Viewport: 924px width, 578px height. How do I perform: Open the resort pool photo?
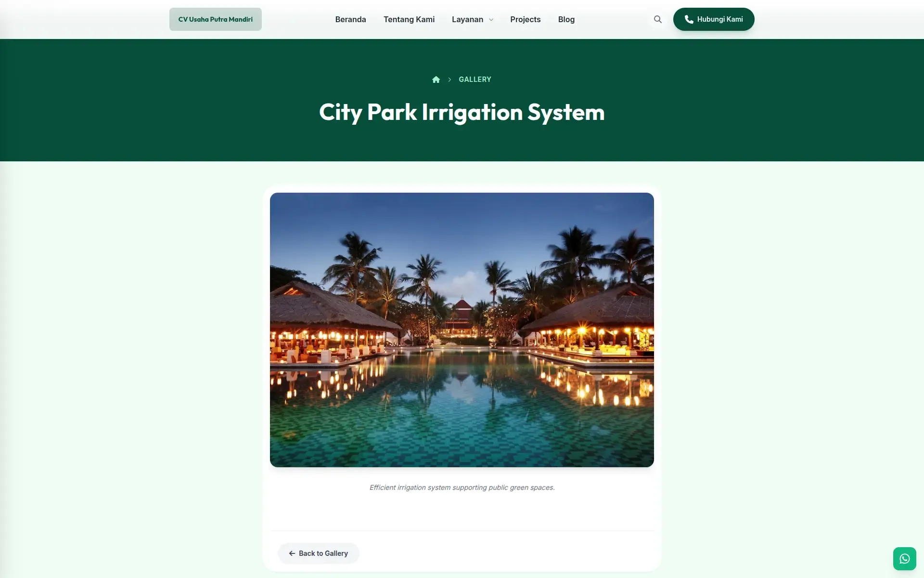click(462, 330)
